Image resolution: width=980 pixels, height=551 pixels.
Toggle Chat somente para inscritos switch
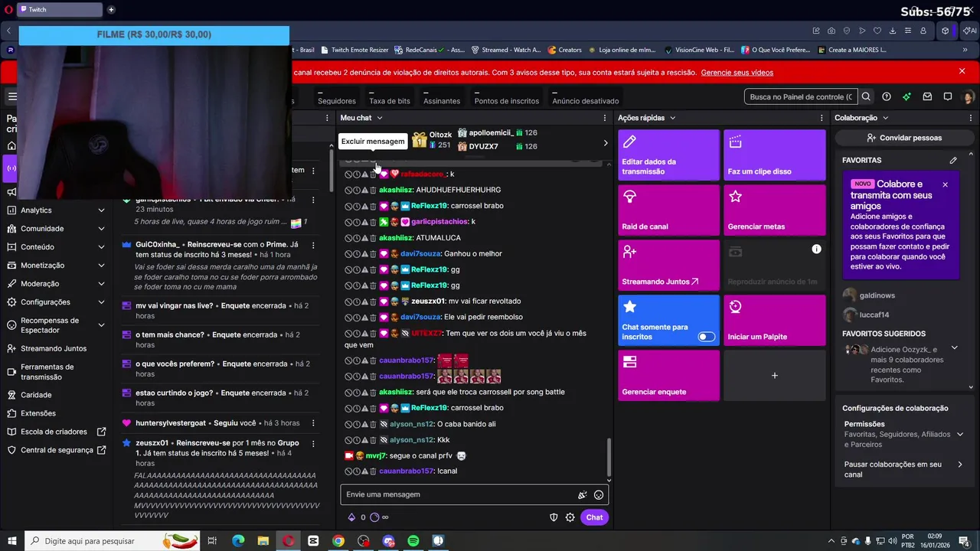click(x=707, y=337)
